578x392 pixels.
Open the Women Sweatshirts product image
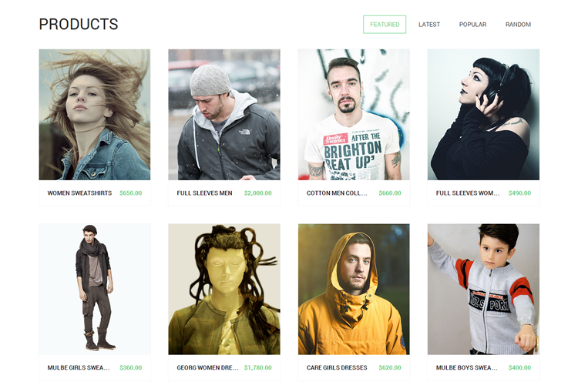coord(95,115)
